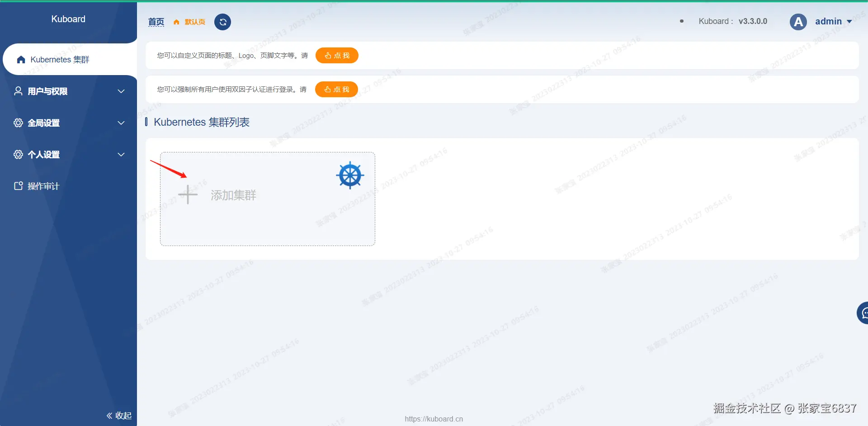Image resolution: width=868 pixels, height=426 pixels.
Task: Open the 全局设置 sidebar menu
Action: point(69,123)
